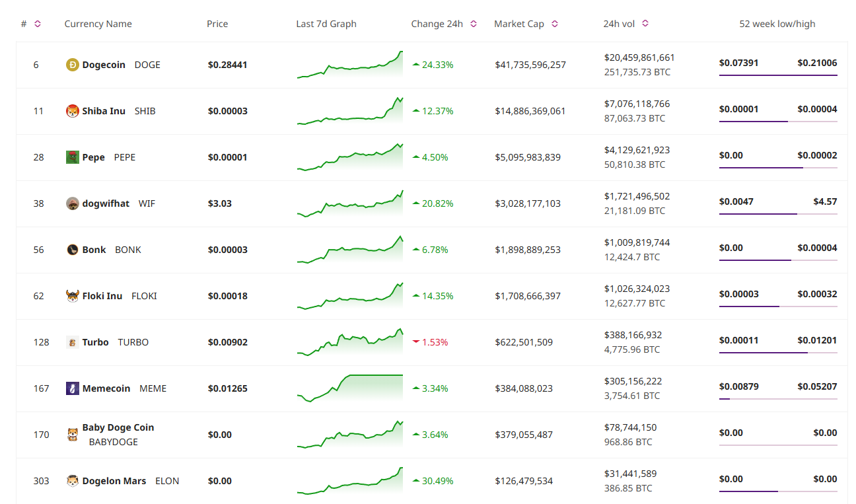
Task: Open the Floki Inu FLOKI currency page
Action: click(103, 295)
